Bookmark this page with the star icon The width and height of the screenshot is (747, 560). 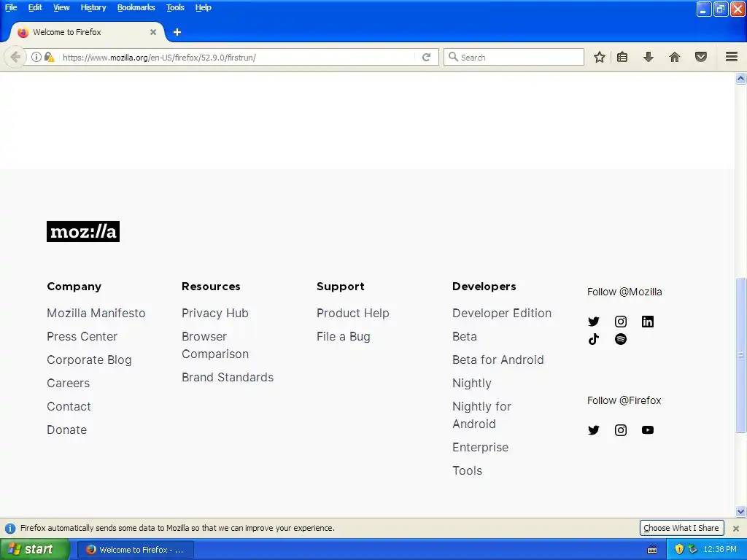point(600,57)
